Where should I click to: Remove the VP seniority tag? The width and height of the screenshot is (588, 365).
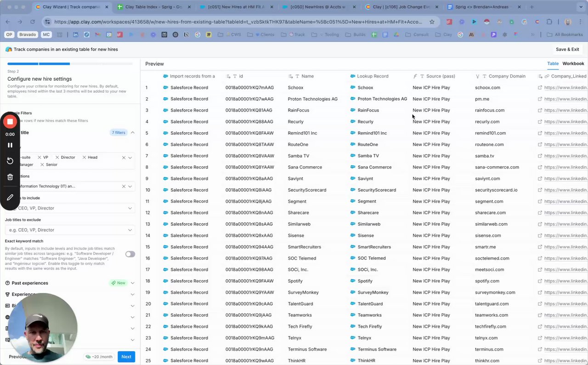(x=40, y=157)
